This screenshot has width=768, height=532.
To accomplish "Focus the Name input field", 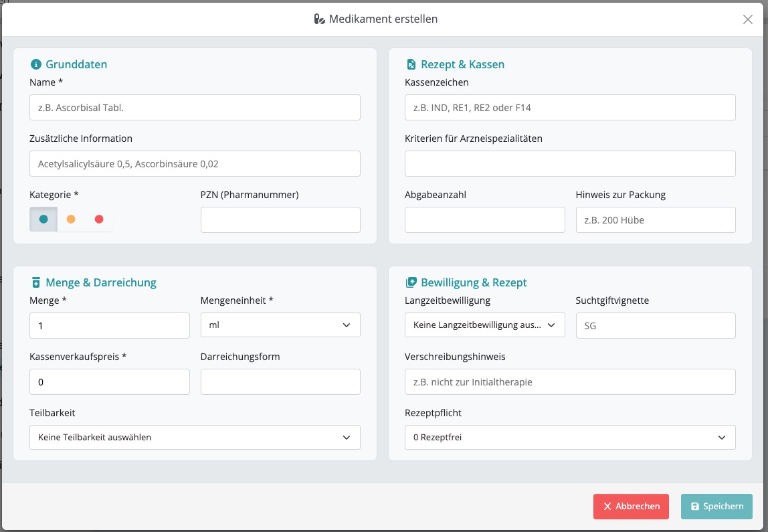I will 195,107.
